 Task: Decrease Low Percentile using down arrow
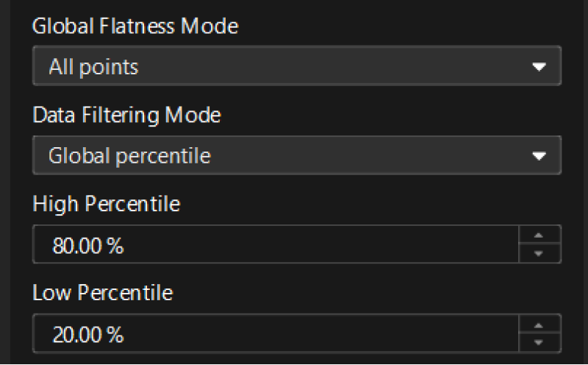pyautogui.click(x=539, y=342)
